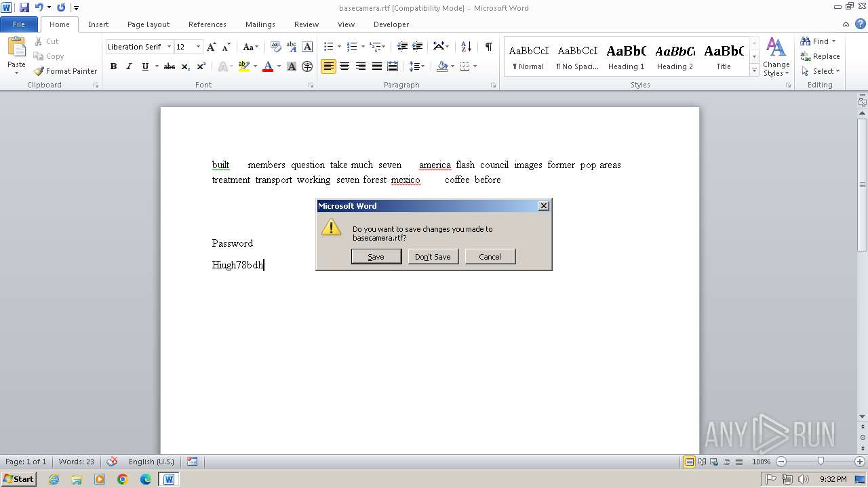Image resolution: width=868 pixels, height=488 pixels.
Task: Toggle Underline formatting
Action: click(x=145, y=66)
